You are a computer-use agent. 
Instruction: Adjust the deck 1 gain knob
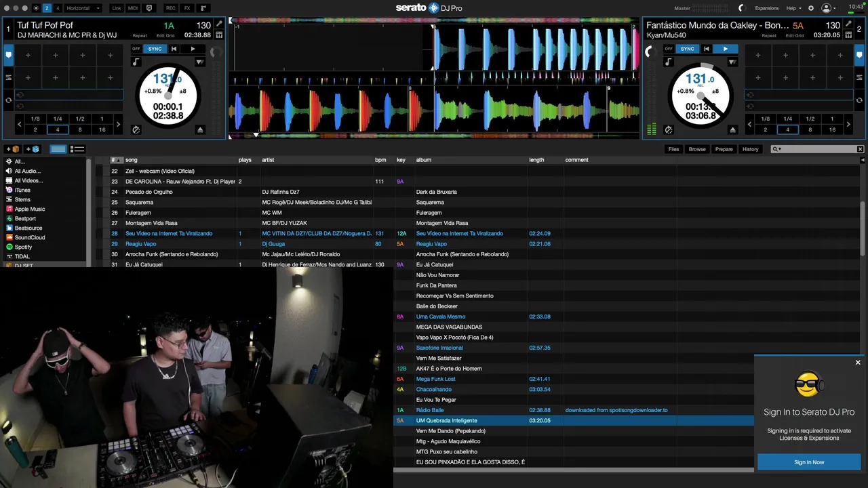click(216, 52)
